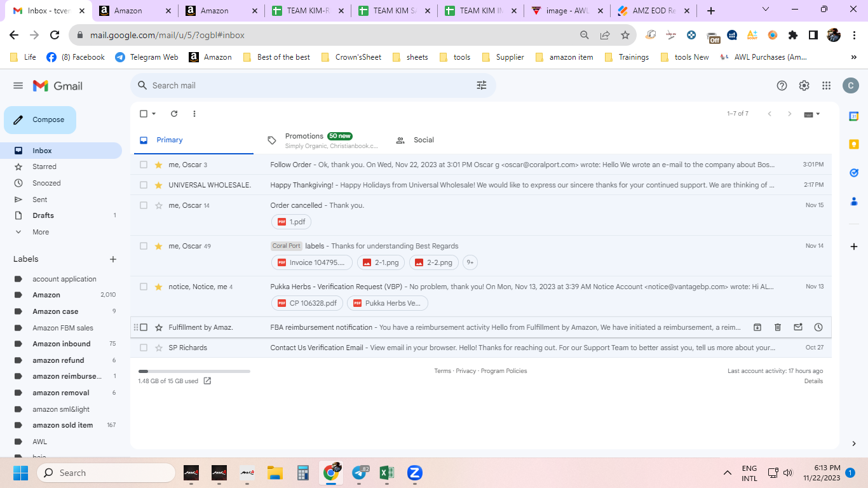Screen dimensions: 868x488
Task: Open the Google account avatar
Action: (850, 86)
